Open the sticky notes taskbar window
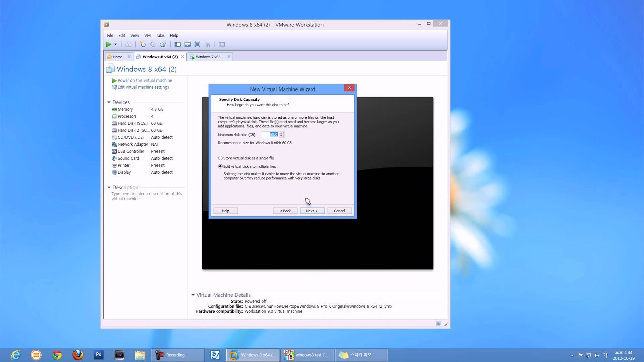The width and height of the screenshot is (644, 362). (x=362, y=355)
